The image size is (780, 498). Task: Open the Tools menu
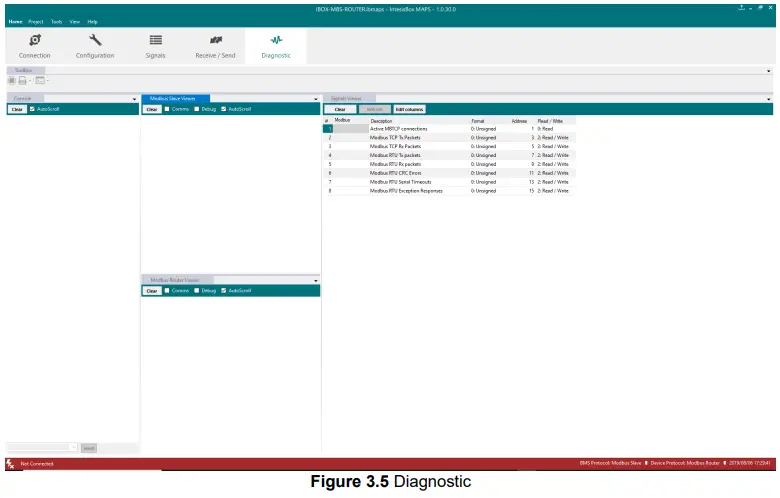(57, 22)
